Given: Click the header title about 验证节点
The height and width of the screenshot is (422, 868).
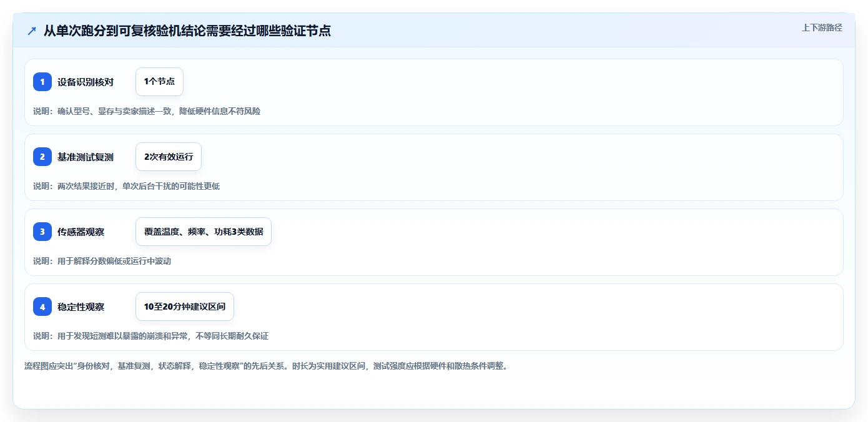Looking at the screenshot, I should [187, 31].
